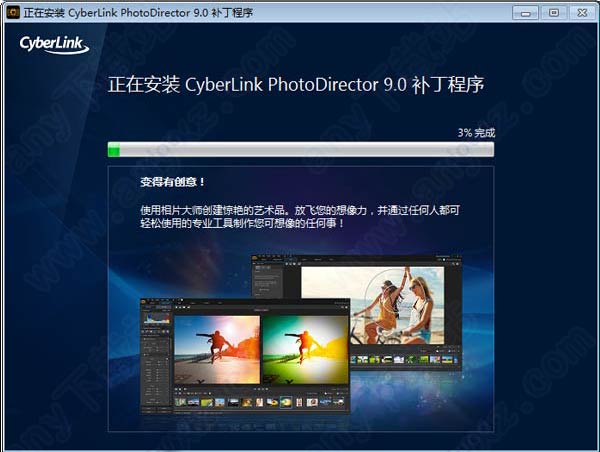Click the heading '正在安装 CyberLink PhotoDirector 9.0 补丁程序'
Image resolution: width=600 pixels, height=452 pixels.
[x=296, y=85]
